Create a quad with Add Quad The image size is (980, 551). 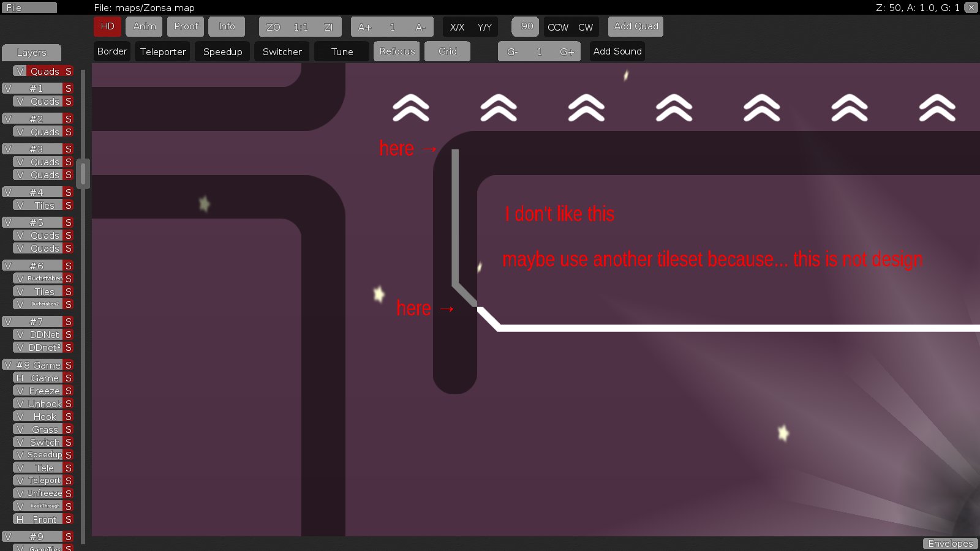click(635, 26)
